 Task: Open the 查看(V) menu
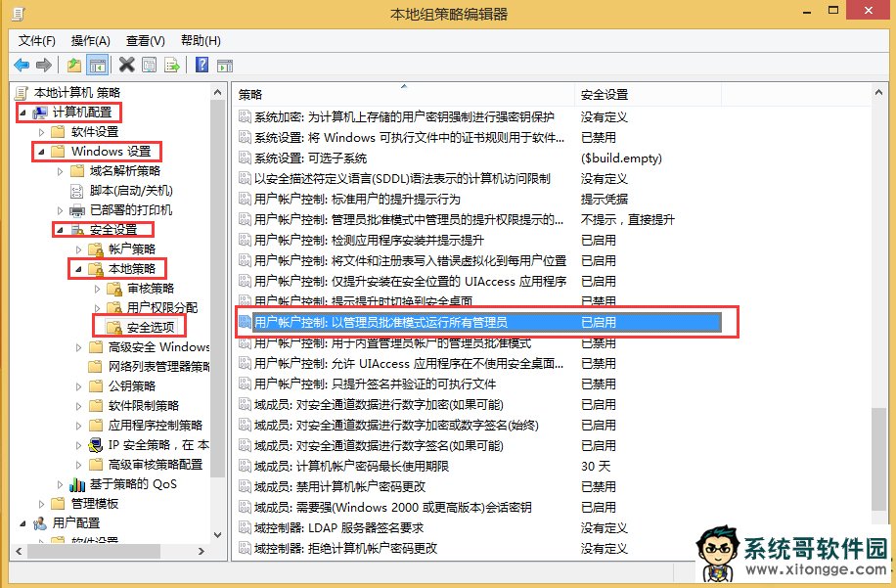(145, 40)
